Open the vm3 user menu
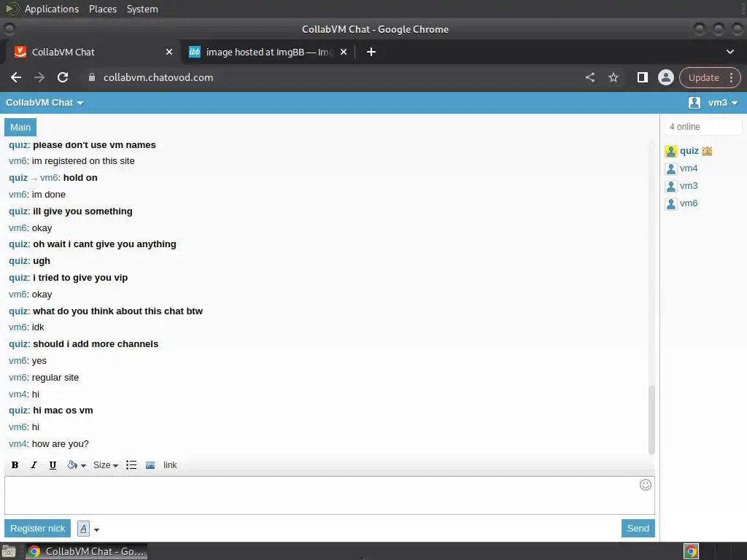The image size is (747, 560). (x=723, y=103)
